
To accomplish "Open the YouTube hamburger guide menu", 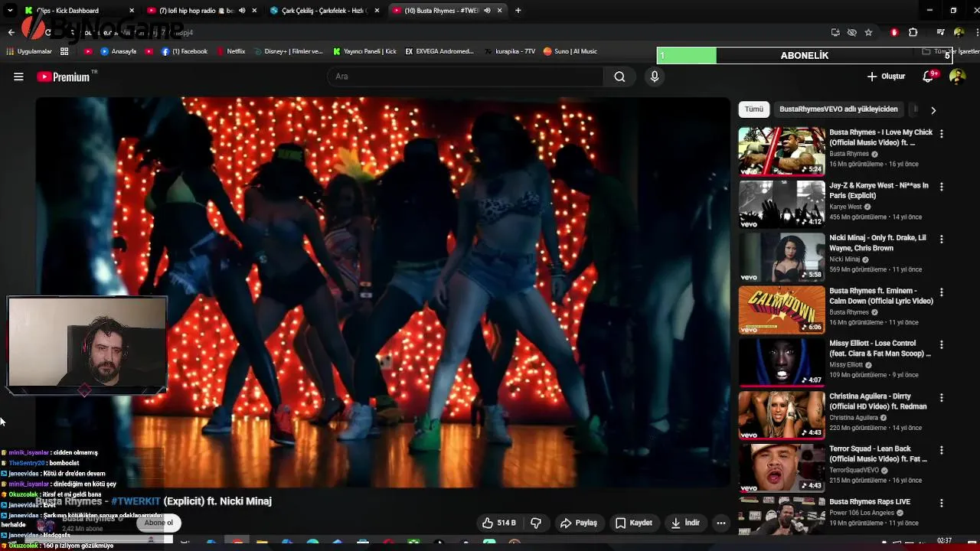I will (18, 77).
